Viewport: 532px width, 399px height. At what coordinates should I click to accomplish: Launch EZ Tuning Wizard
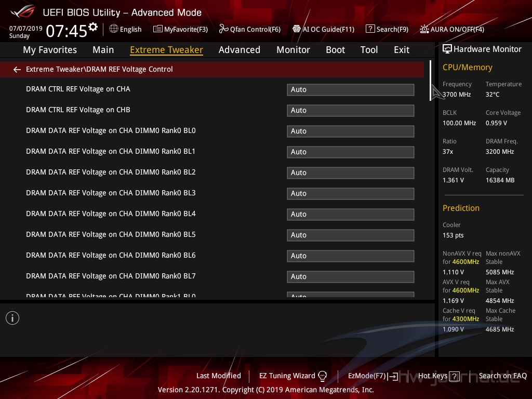(x=287, y=376)
